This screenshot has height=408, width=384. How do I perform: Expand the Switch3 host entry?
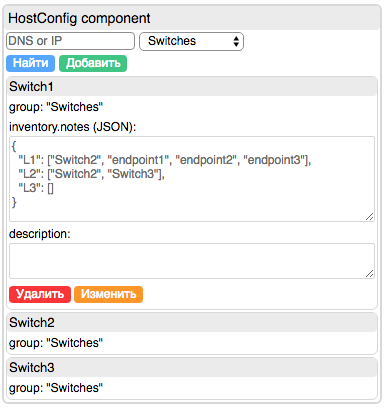192,368
